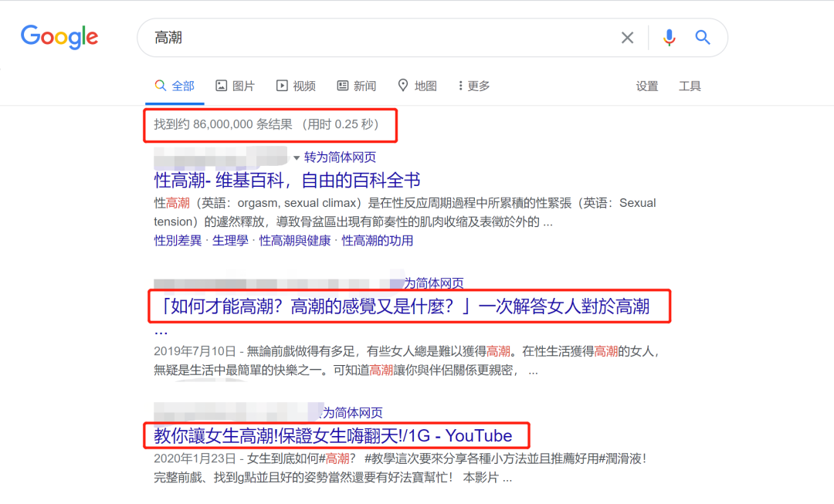Expand dropdown arrow beside first result URL
The image size is (834, 504).
point(296,158)
